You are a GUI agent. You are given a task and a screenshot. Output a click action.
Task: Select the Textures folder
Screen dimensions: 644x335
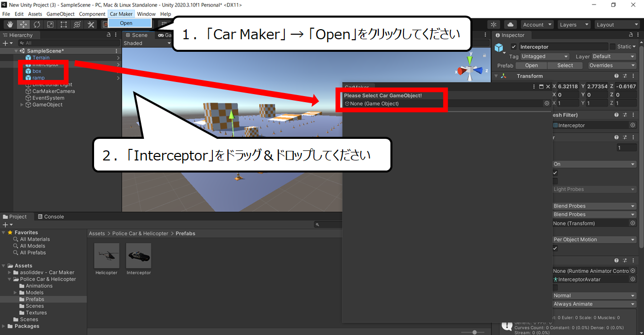(36, 312)
